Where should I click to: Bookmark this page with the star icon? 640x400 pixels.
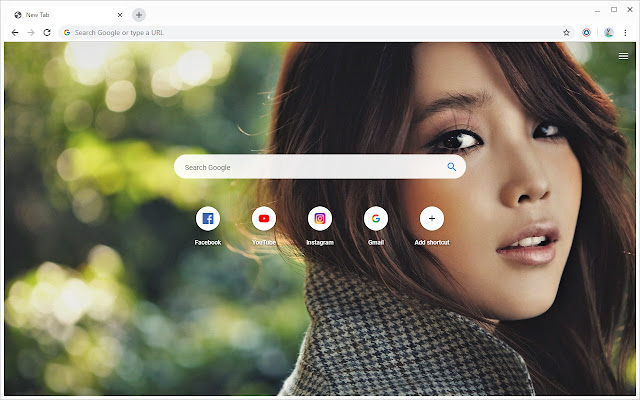(x=566, y=33)
